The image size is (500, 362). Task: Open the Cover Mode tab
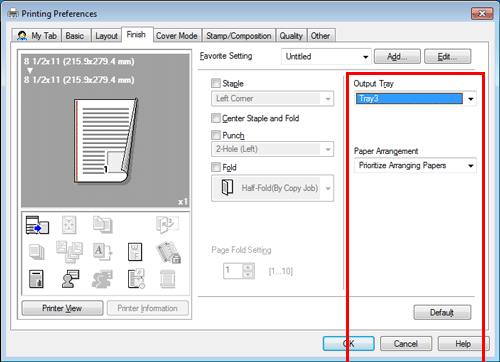tap(177, 36)
